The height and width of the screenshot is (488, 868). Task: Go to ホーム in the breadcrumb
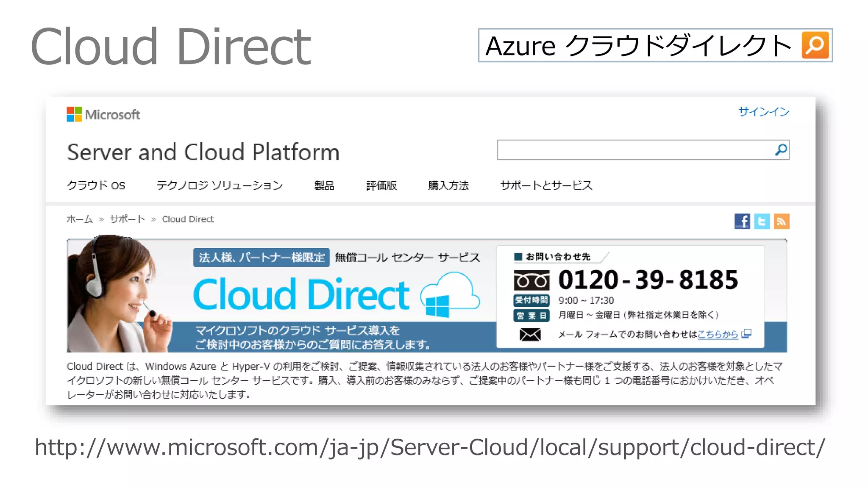79,219
